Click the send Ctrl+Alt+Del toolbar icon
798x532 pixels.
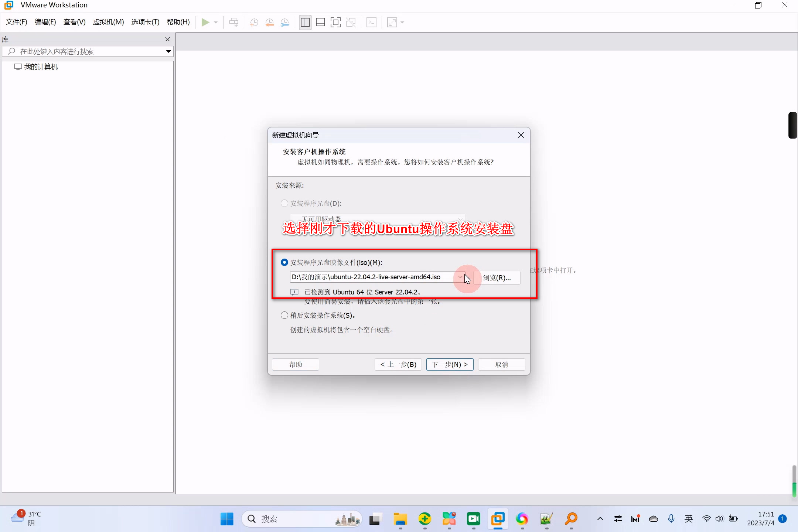pos(234,23)
